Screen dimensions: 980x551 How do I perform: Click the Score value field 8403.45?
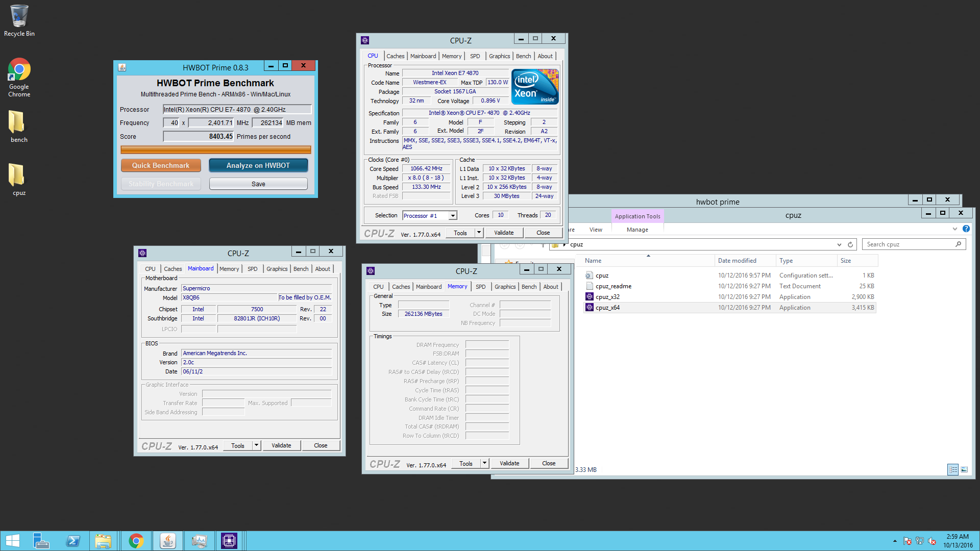(x=198, y=136)
